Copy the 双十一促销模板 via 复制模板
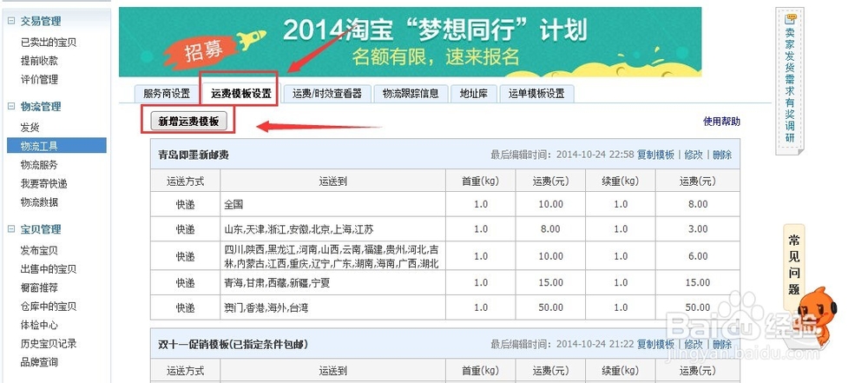 tap(655, 344)
